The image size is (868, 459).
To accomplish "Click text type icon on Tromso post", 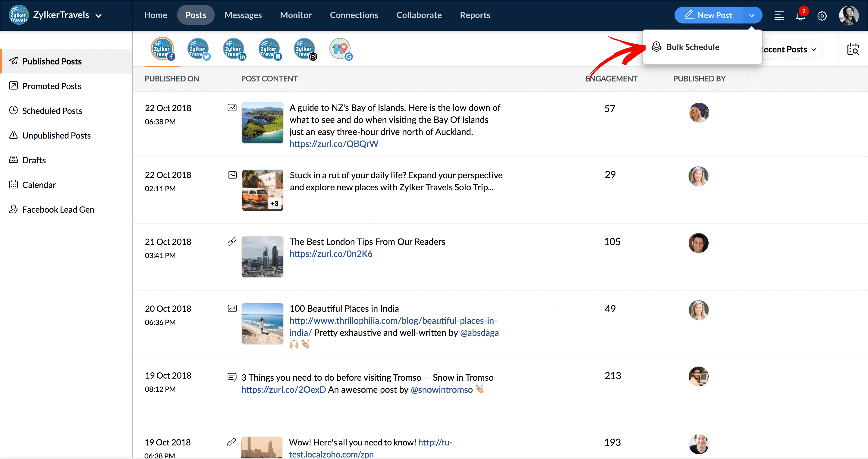I will coord(232,377).
